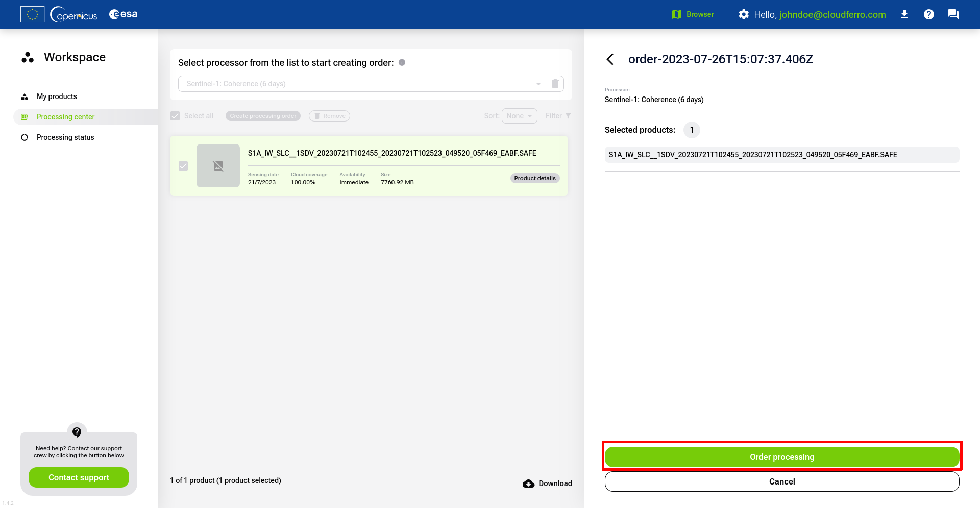Viewport: 980px width, 508px height.
Task: Uncheck the S1A_IW_SLC product checkbox
Action: point(183,166)
